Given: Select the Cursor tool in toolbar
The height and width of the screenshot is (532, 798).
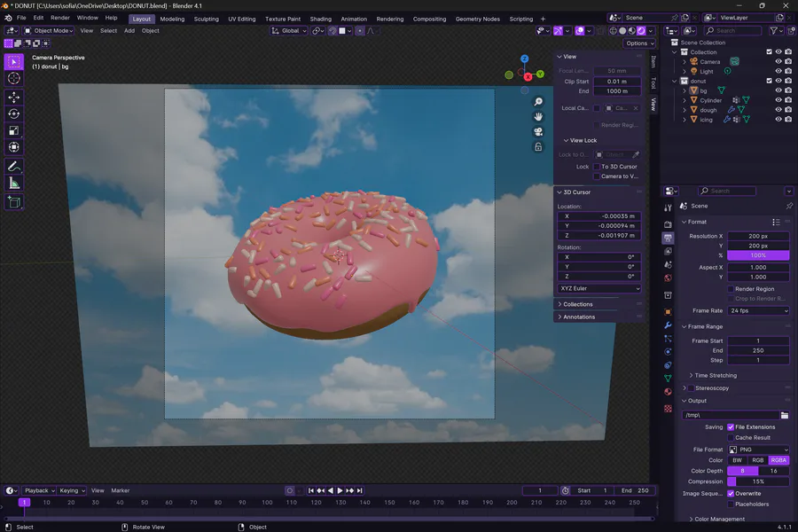Looking at the screenshot, I should tap(13, 78).
